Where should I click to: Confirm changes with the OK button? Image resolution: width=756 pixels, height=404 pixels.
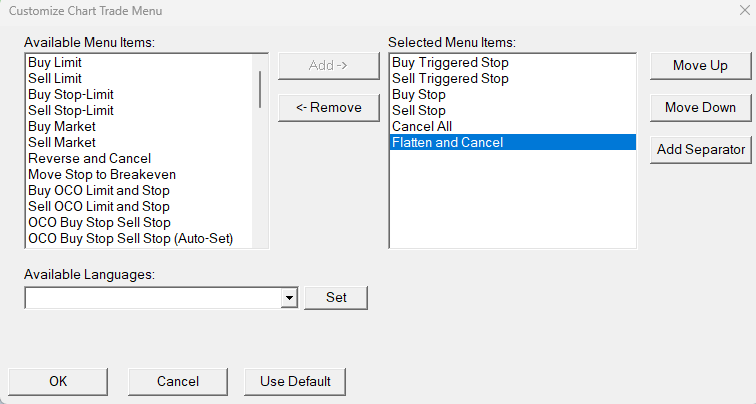58,381
